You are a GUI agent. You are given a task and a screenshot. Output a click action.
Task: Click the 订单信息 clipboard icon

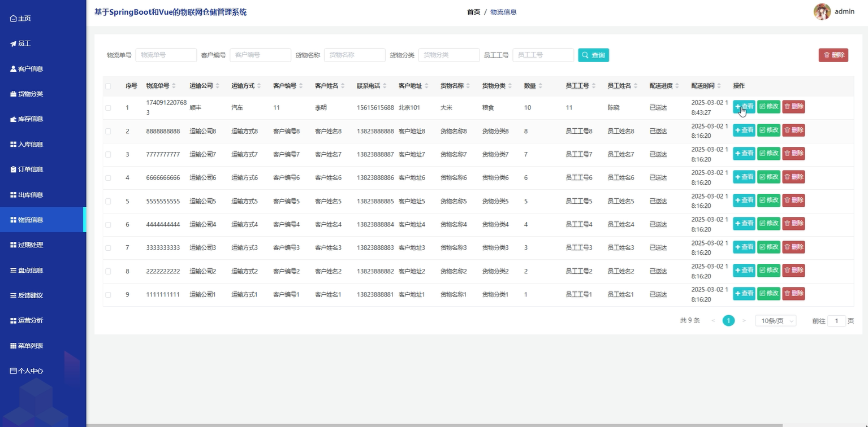(14, 169)
